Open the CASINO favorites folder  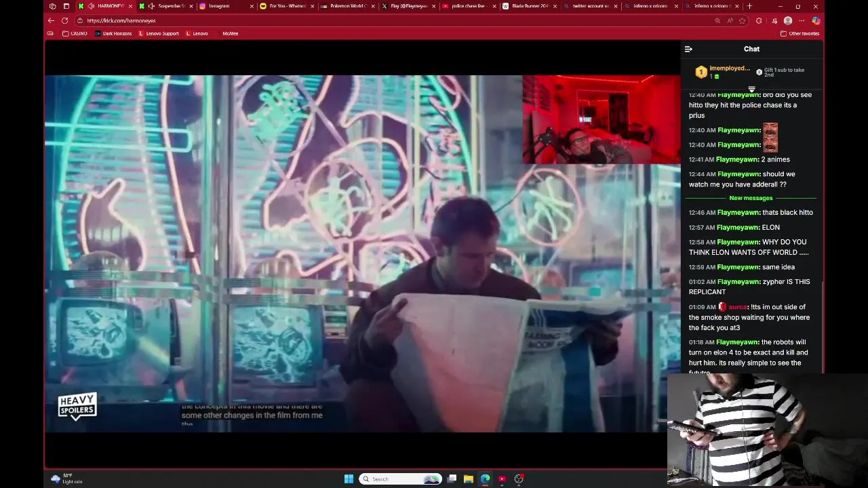[x=75, y=33]
